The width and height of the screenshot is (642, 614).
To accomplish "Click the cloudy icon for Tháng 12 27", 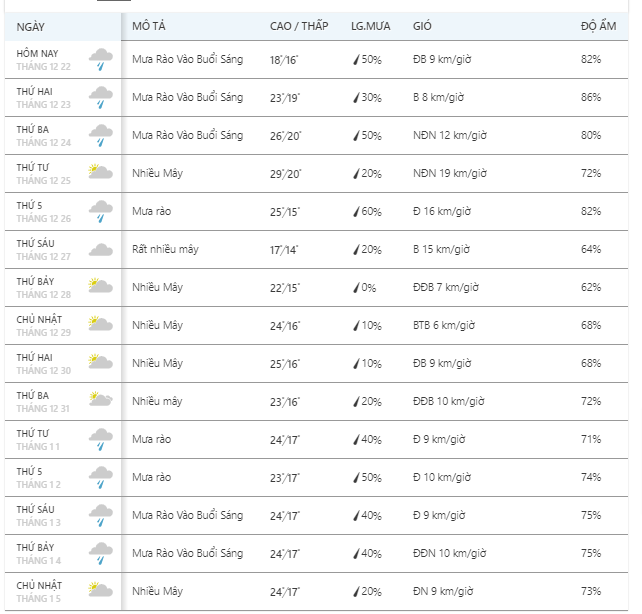I will 100,249.
